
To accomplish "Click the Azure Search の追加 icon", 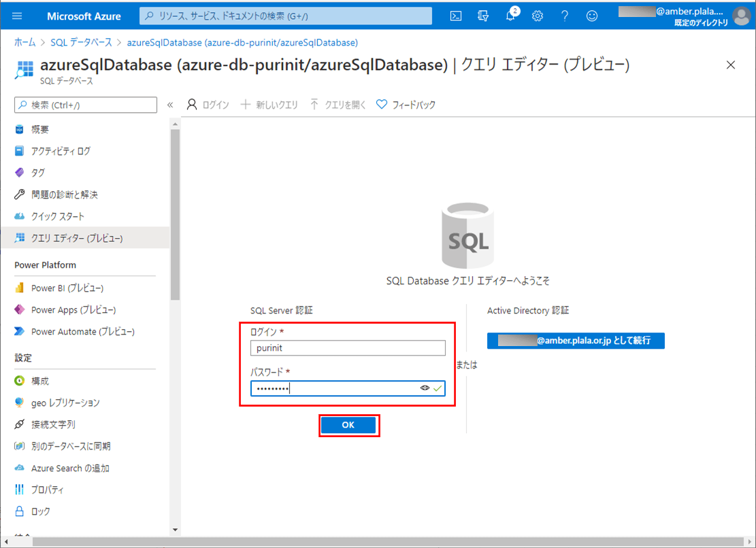I will point(19,468).
